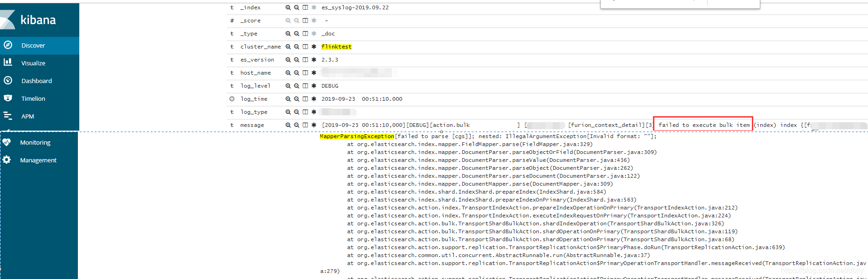
Task: Click the cluster_name field name
Action: (260, 47)
